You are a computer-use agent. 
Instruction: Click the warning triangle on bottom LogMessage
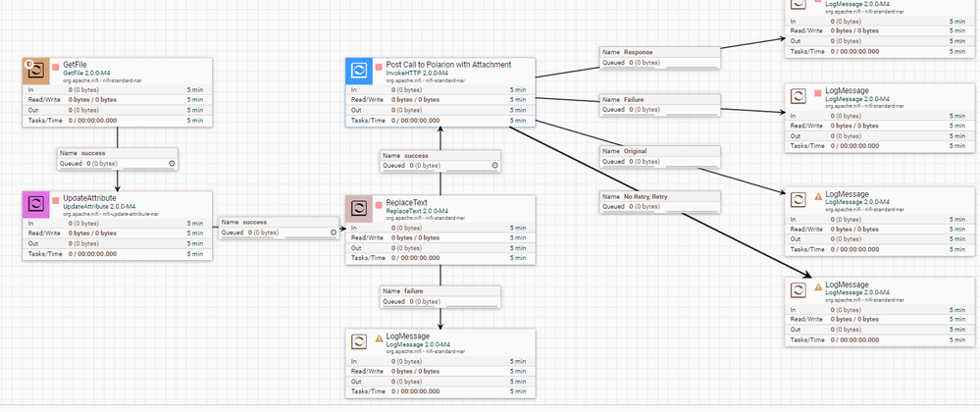click(380, 338)
